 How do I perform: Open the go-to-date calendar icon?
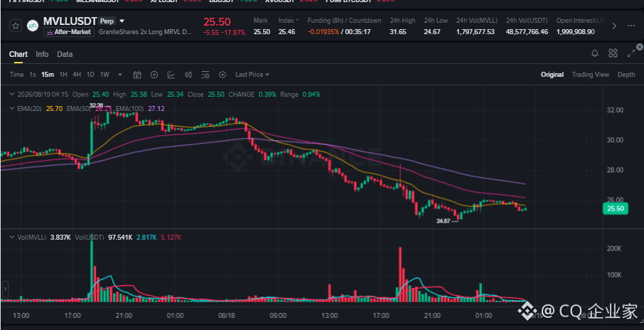[137, 75]
